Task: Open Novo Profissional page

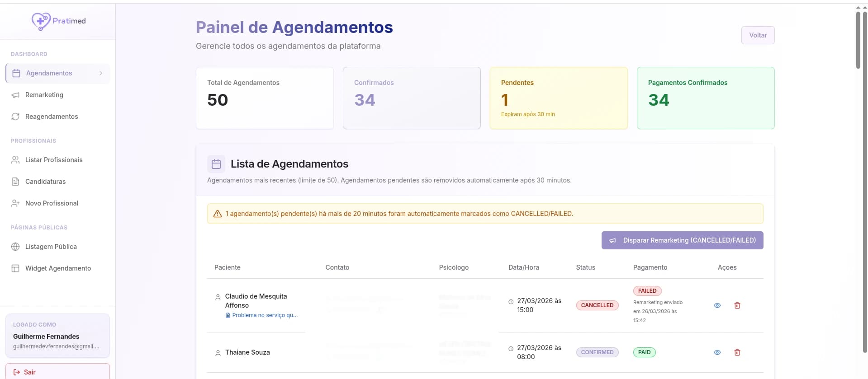Action: tap(58, 203)
